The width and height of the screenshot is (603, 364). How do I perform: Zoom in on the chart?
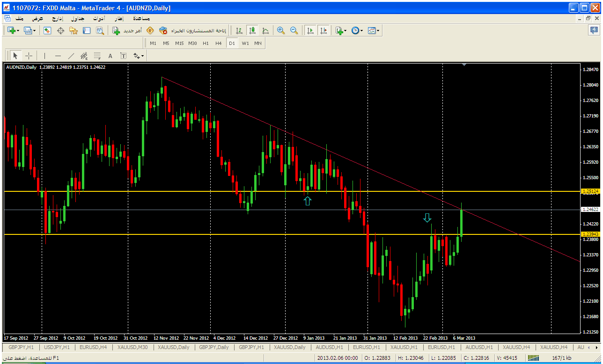[281, 30]
